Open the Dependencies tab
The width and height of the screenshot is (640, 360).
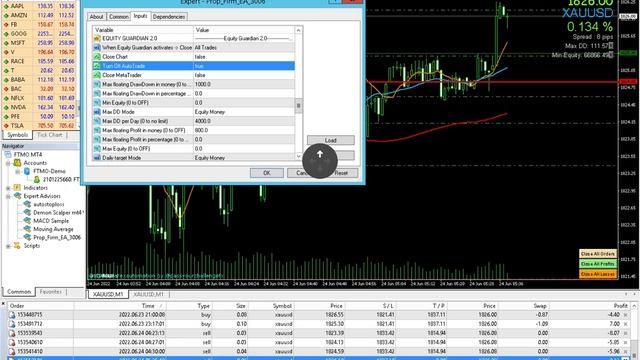169,17
